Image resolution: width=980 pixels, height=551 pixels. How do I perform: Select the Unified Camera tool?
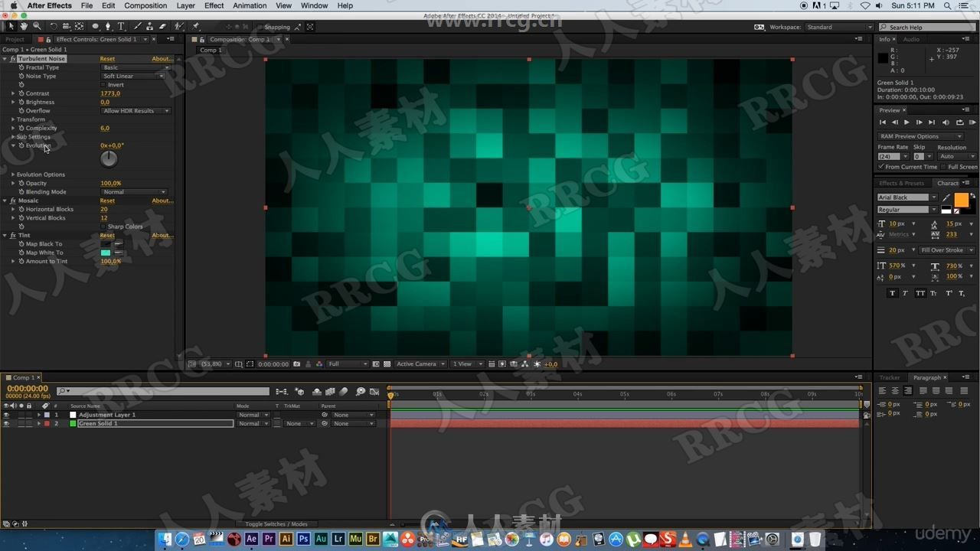(x=66, y=26)
